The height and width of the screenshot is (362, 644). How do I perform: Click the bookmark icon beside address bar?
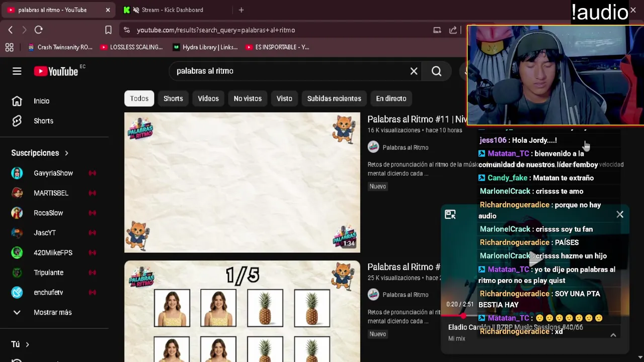[x=108, y=30]
